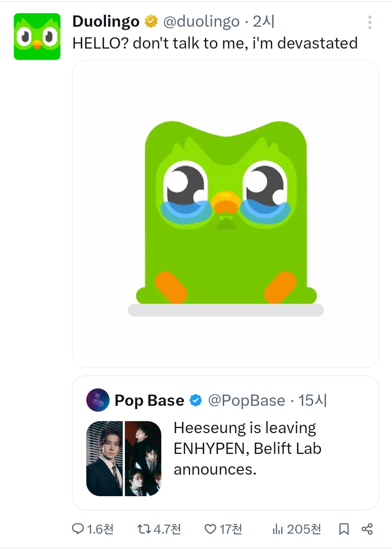This screenshot has height=549, width=392.
Task: View the ENHYPEN group photo thumbnail
Action: pyautogui.click(x=143, y=458)
